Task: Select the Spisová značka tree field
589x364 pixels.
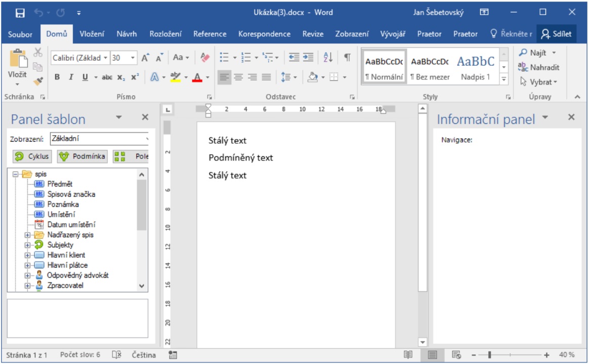Action: click(71, 194)
